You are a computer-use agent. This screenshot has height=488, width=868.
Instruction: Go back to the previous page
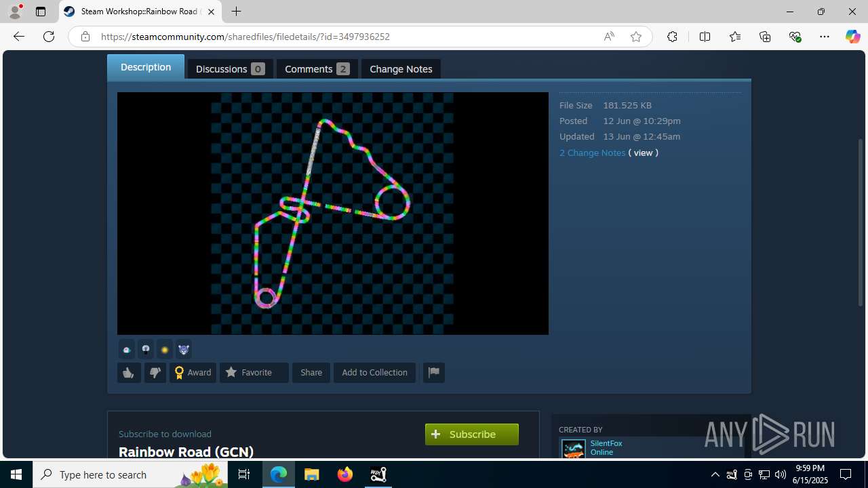19,37
